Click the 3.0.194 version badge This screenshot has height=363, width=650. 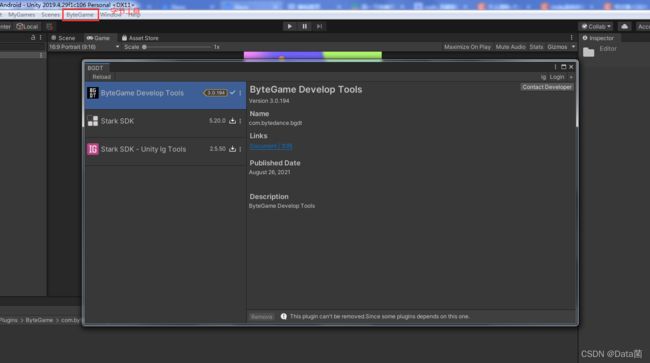tap(216, 93)
